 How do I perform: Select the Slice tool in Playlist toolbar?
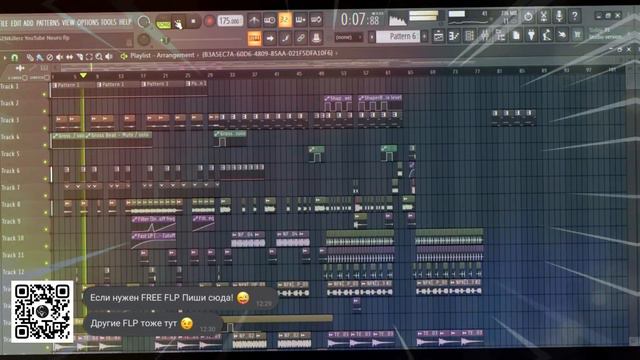pyautogui.click(x=80, y=57)
